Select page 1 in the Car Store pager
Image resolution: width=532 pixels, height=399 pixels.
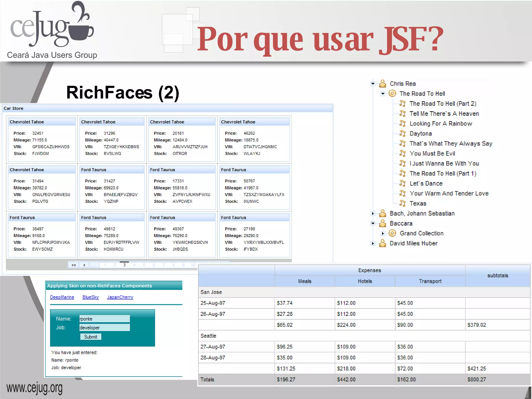105,265
